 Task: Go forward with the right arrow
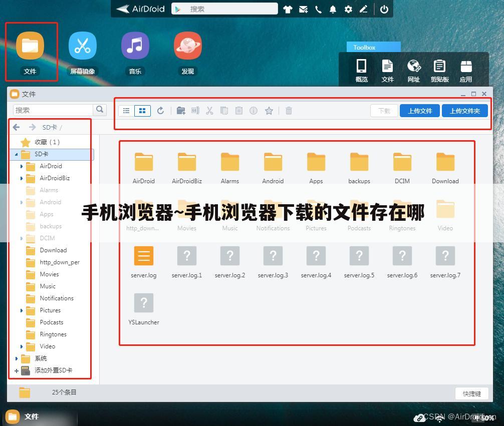click(x=32, y=127)
